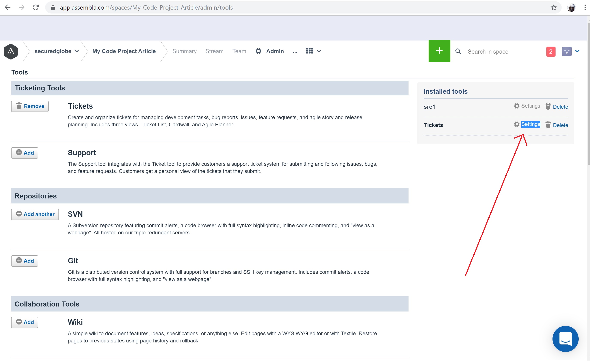Bookmark this page with star icon
The image size is (590, 364).
coord(554,7)
